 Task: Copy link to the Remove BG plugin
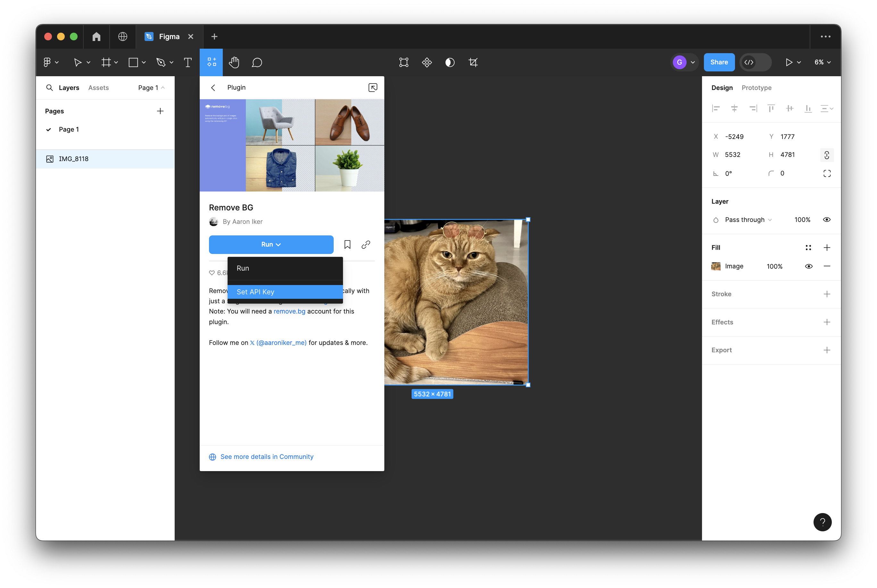[x=365, y=244]
